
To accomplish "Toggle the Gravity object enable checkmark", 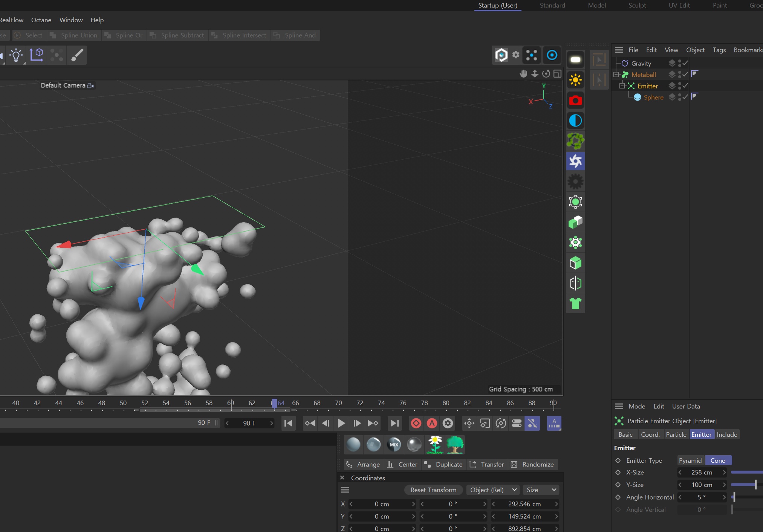I will pyautogui.click(x=685, y=63).
